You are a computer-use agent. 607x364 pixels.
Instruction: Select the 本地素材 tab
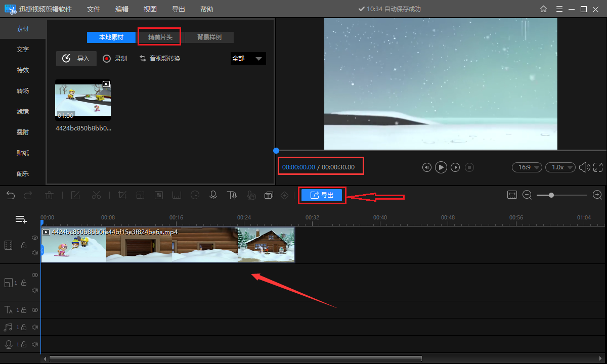pos(111,37)
